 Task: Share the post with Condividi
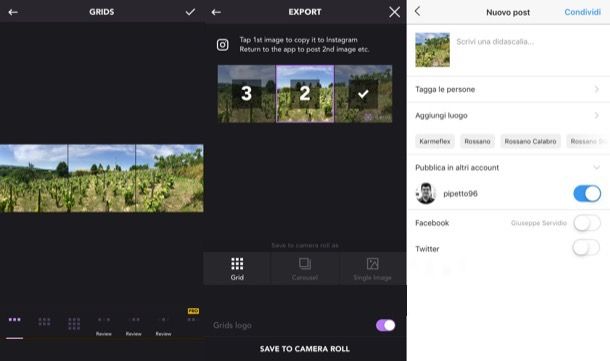point(582,12)
